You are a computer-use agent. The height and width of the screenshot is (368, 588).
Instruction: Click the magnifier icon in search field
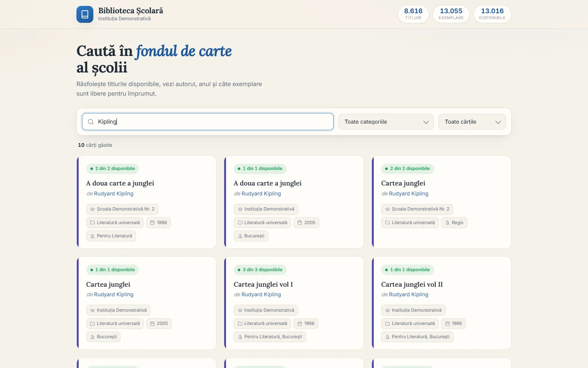91,122
